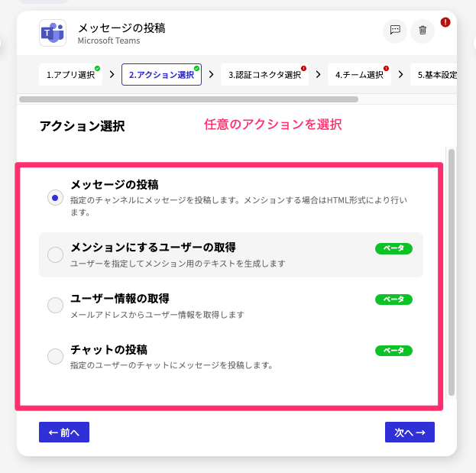Click the ベータ badge on ユーザー情報の取得
Viewport: 476px width, 473px height.
(x=393, y=300)
